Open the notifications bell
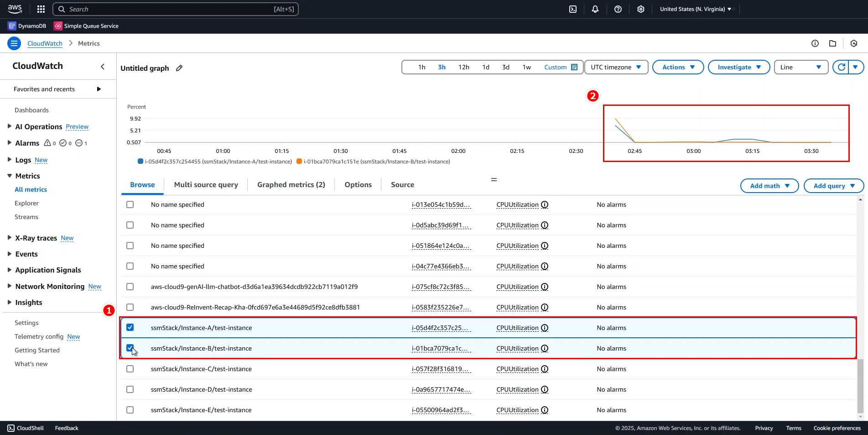Screen dimensions: 868x435 [x=595, y=9]
